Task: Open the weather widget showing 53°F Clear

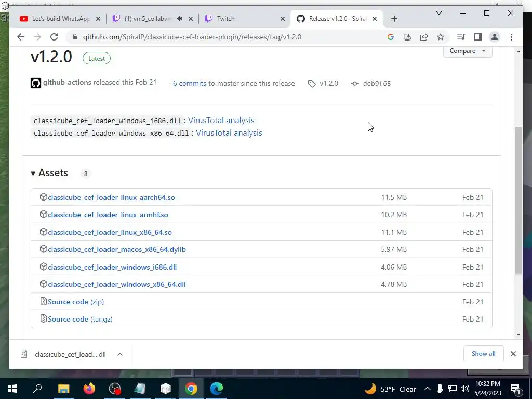Action: [390, 389]
